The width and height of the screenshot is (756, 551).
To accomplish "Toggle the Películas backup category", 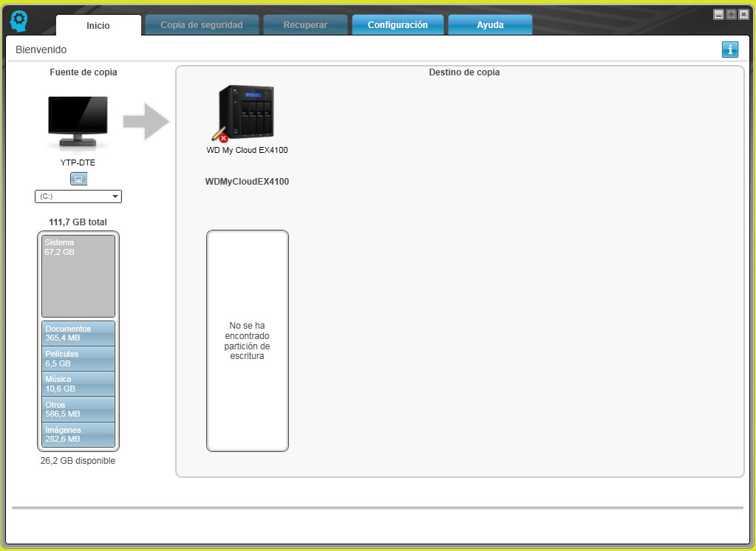I will [x=78, y=358].
